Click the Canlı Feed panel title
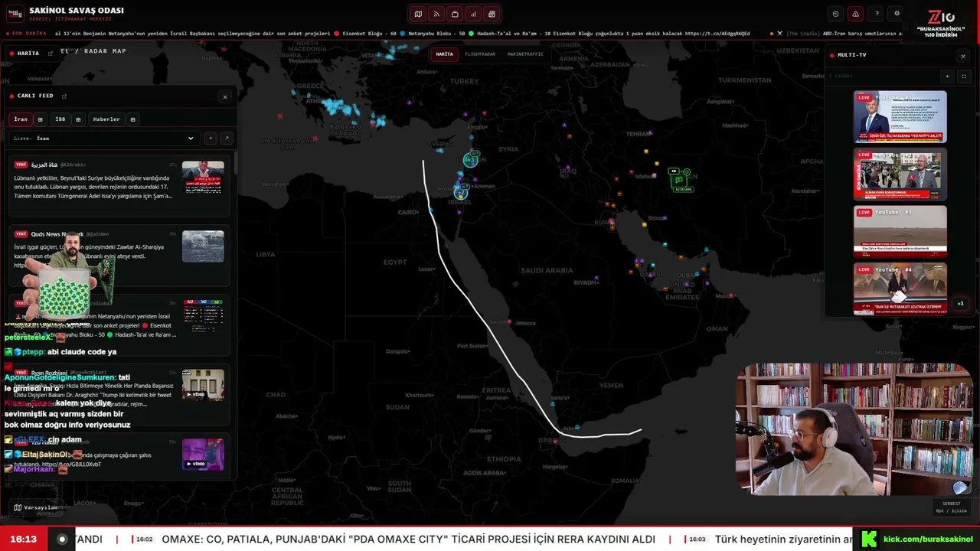Screen dimensions: 980x551 [35, 96]
